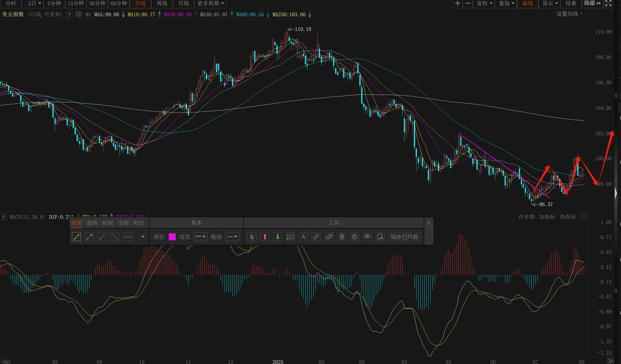Select the arrow line drawing tool
The width and height of the screenshot is (621, 364).
pos(89,237)
